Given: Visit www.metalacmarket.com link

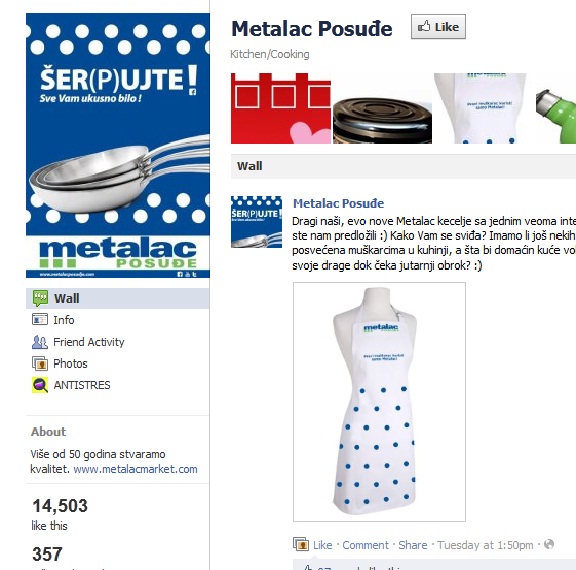Looking at the screenshot, I should click(135, 469).
